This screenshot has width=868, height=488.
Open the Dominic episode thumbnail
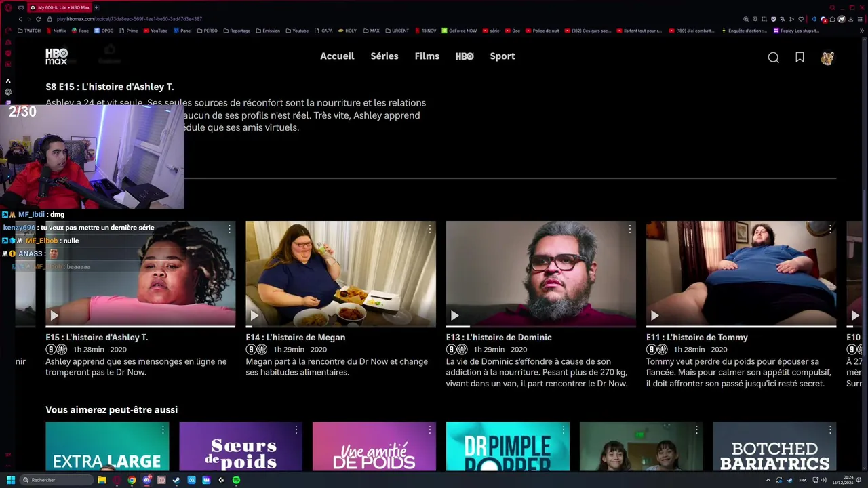tap(540, 274)
